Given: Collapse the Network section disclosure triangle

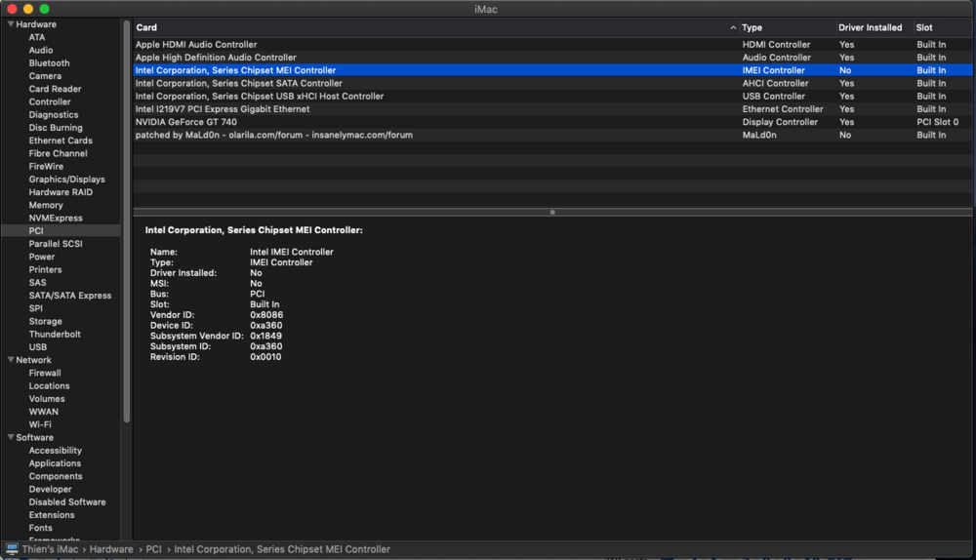Looking at the screenshot, I should coord(10,360).
